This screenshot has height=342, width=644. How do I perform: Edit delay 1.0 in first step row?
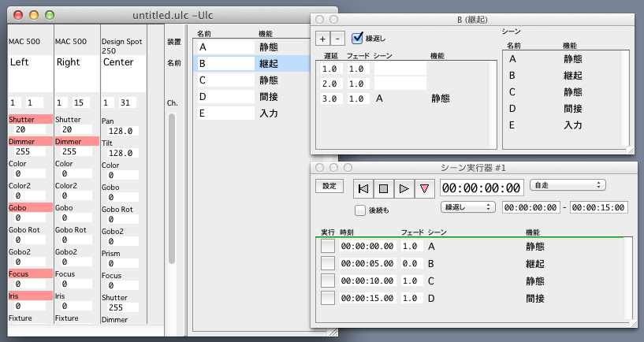click(332, 69)
